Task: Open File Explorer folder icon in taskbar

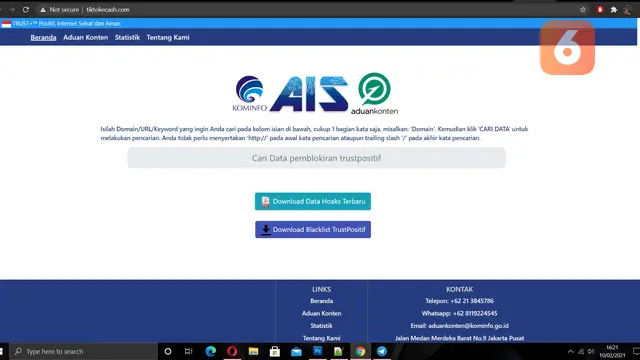Action: pos(253,351)
